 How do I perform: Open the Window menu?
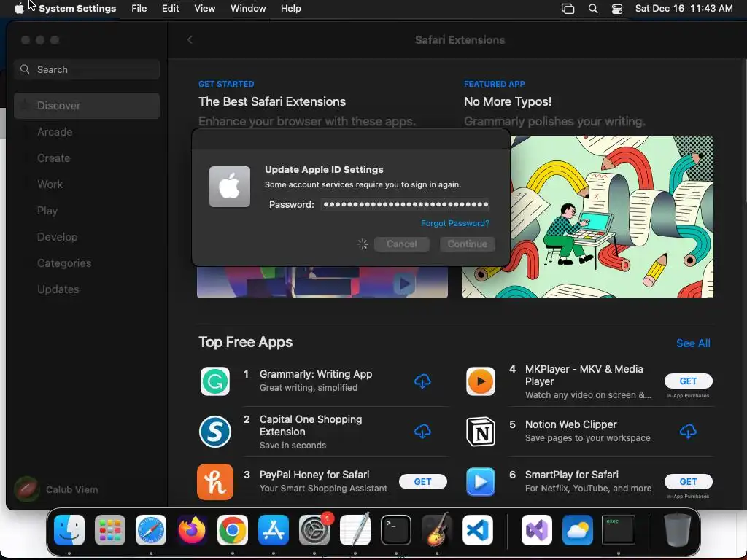point(248,9)
